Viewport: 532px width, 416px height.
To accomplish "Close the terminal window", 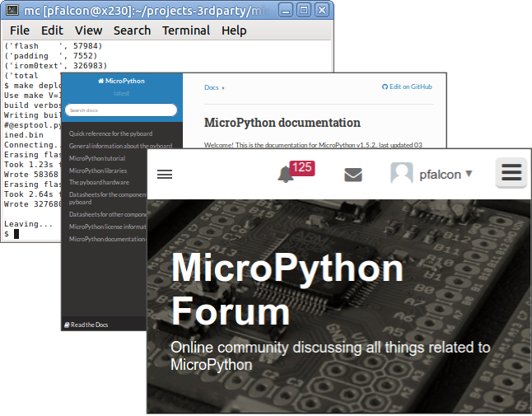I will coord(322,10).
